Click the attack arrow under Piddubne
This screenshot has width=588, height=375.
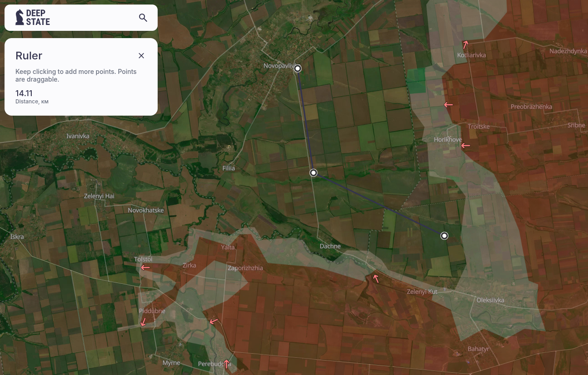click(x=143, y=321)
